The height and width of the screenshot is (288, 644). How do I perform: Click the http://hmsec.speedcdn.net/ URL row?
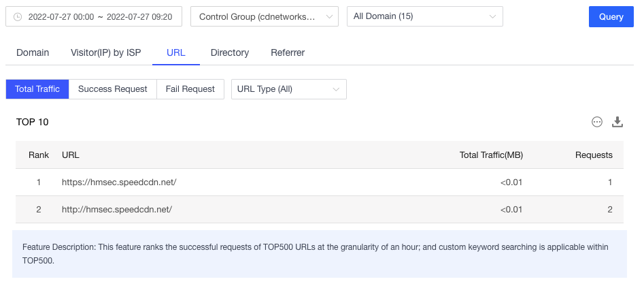click(x=117, y=210)
